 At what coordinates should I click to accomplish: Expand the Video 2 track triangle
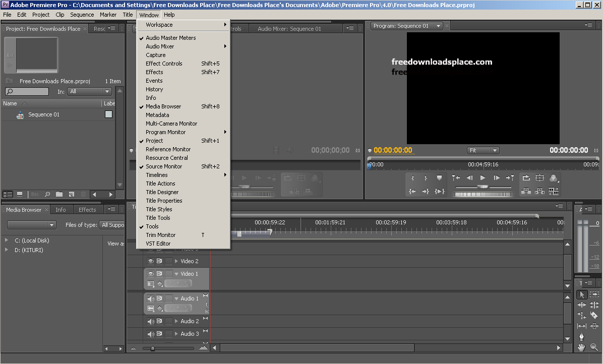pos(176,261)
